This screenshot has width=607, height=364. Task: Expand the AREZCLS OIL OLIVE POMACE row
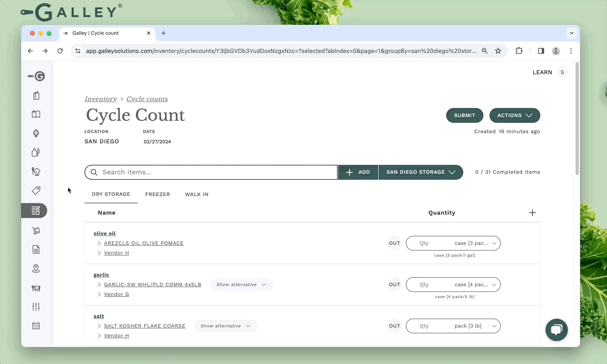tap(99, 243)
